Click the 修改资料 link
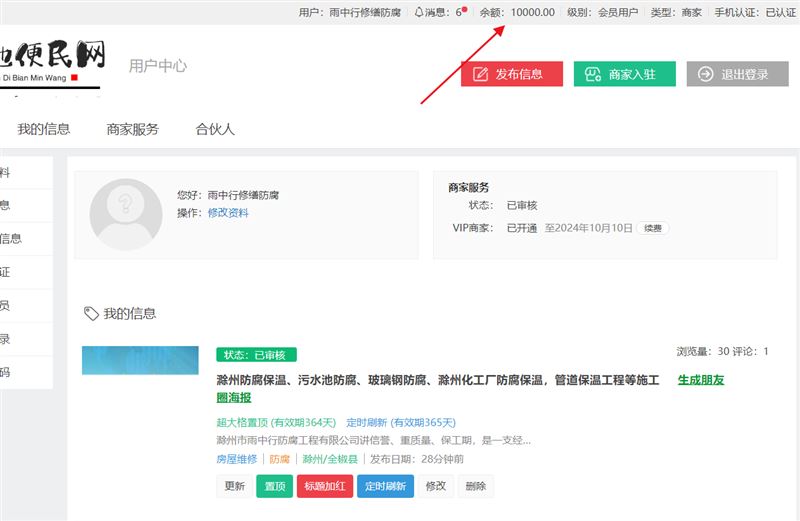Image resolution: width=800 pixels, height=521 pixels. (228, 213)
